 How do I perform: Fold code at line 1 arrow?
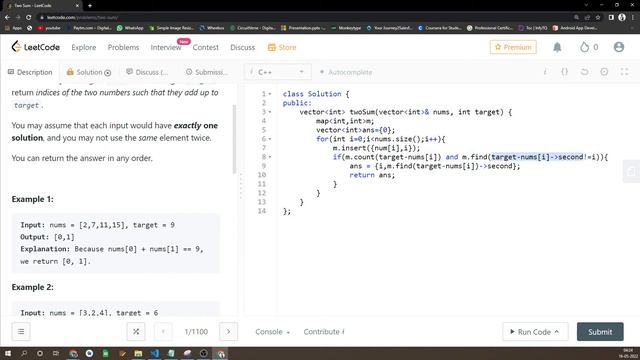pyautogui.click(x=270, y=94)
